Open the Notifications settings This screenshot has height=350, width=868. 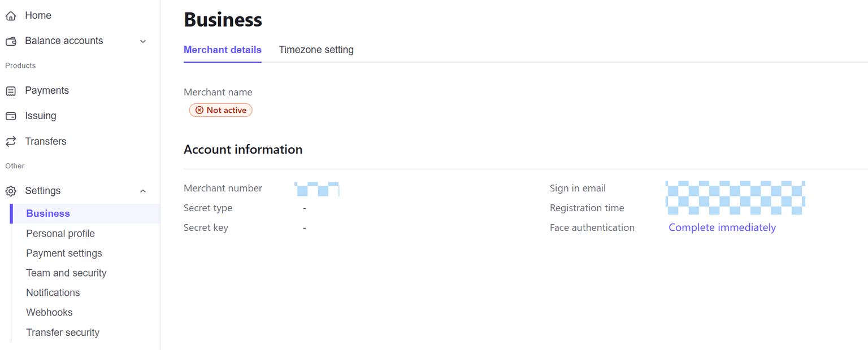pos(53,292)
